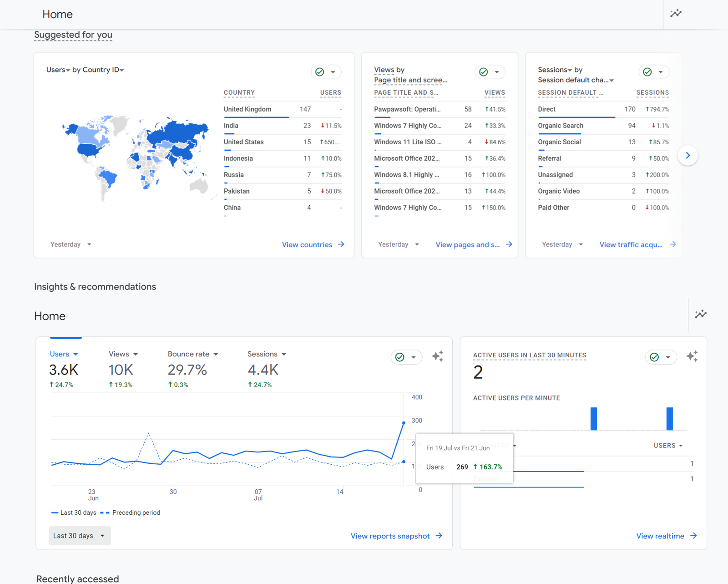Open dropdown arrow on Sessions card status

[661, 72]
